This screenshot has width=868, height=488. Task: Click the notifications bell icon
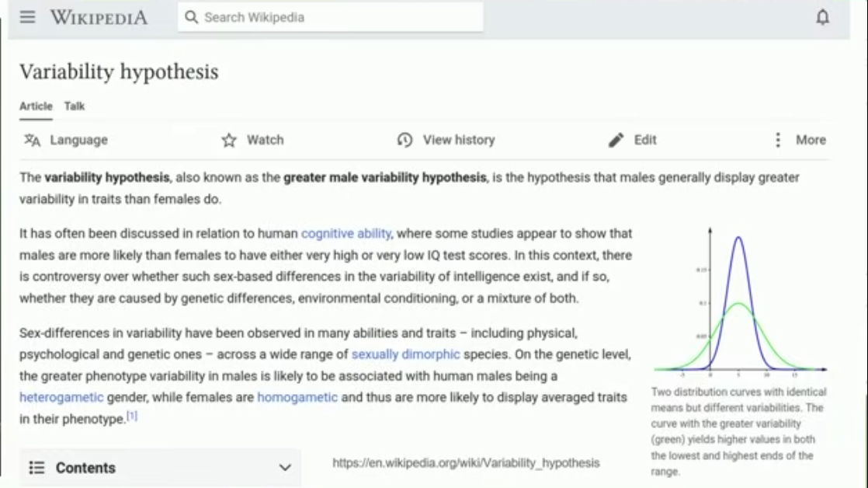tap(822, 17)
